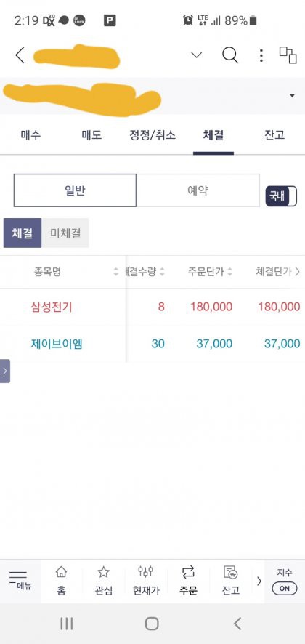Select the 미체결 unfilled filter
Viewport: 305px width, 644px height.
point(65,233)
